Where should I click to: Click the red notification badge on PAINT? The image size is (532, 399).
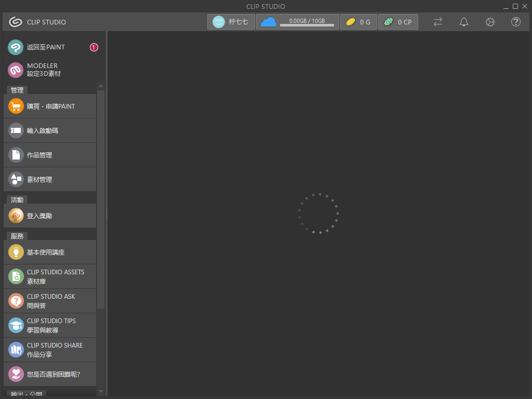94,47
